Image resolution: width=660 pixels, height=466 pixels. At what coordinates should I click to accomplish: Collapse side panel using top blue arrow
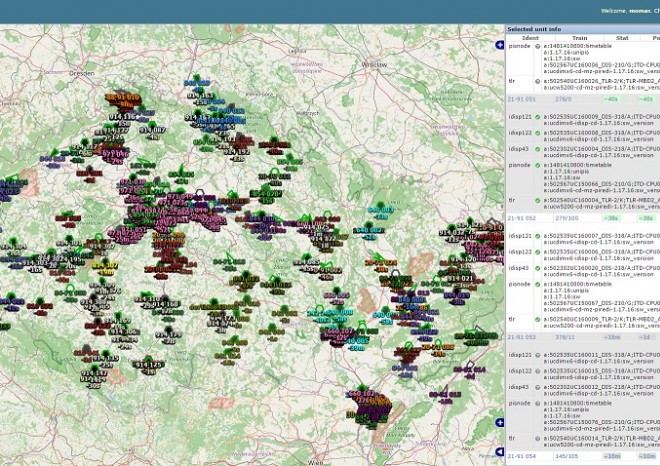click(x=500, y=45)
